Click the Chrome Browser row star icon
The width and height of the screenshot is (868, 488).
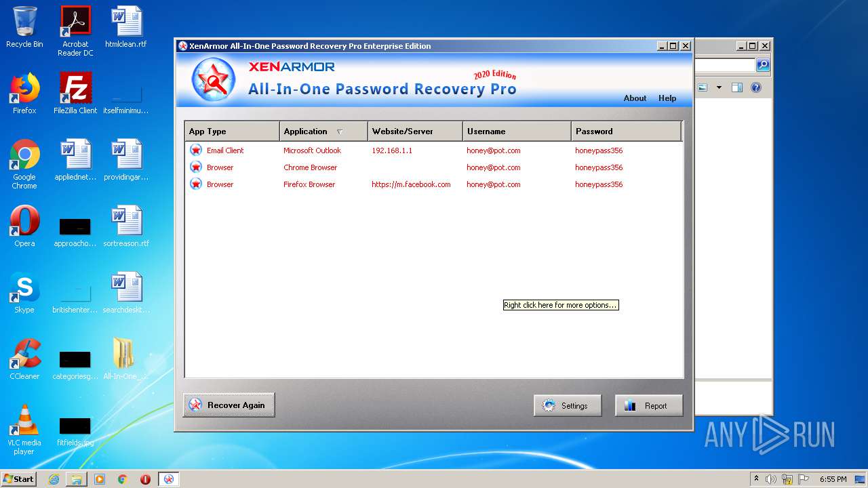(x=196, y=167)
